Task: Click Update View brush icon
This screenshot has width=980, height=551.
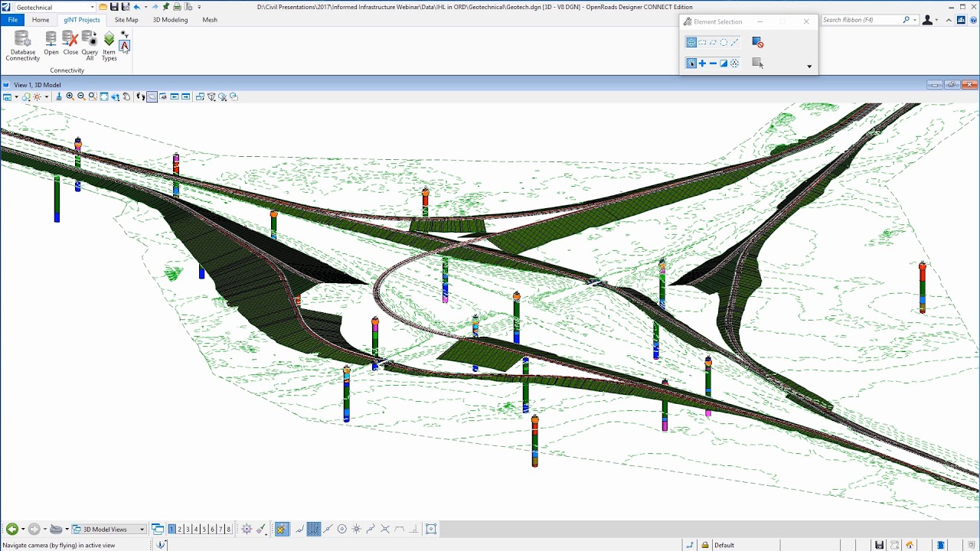Action: tap(59, 97)
